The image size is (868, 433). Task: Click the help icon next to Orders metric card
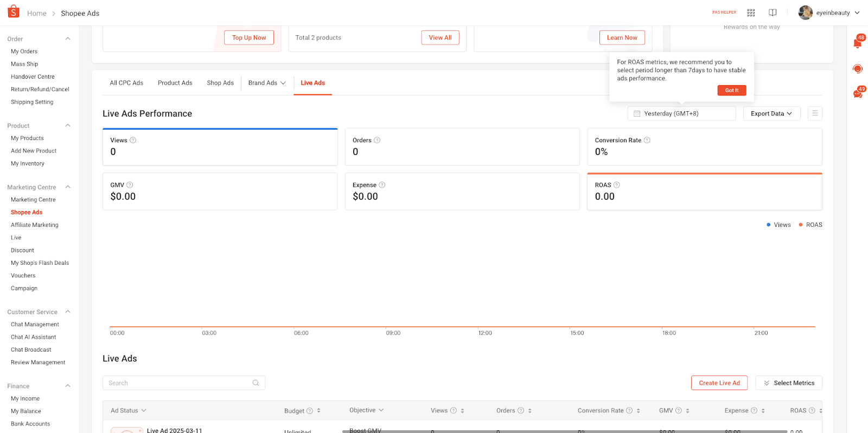[x=377, y=140]
